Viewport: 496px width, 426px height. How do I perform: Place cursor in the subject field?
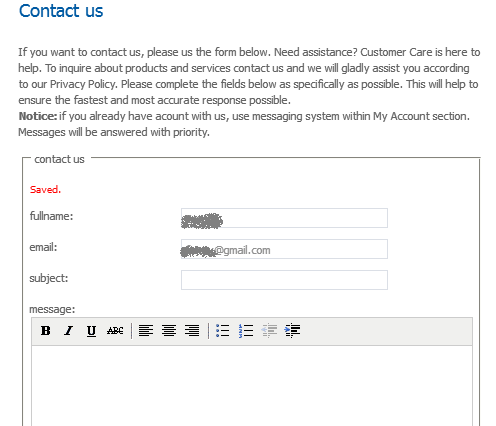point(284,280)
